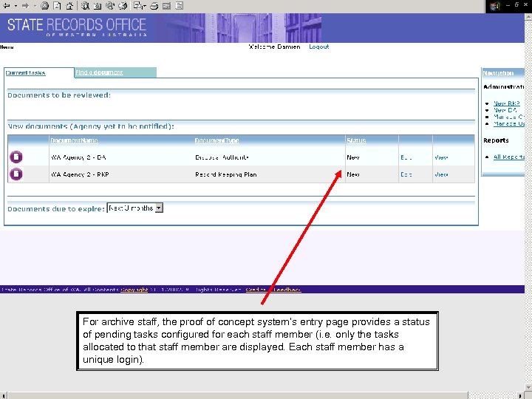Click the 'WA Agency 2 - RKP' document name
Screen dimensions: 532x399
80,174
